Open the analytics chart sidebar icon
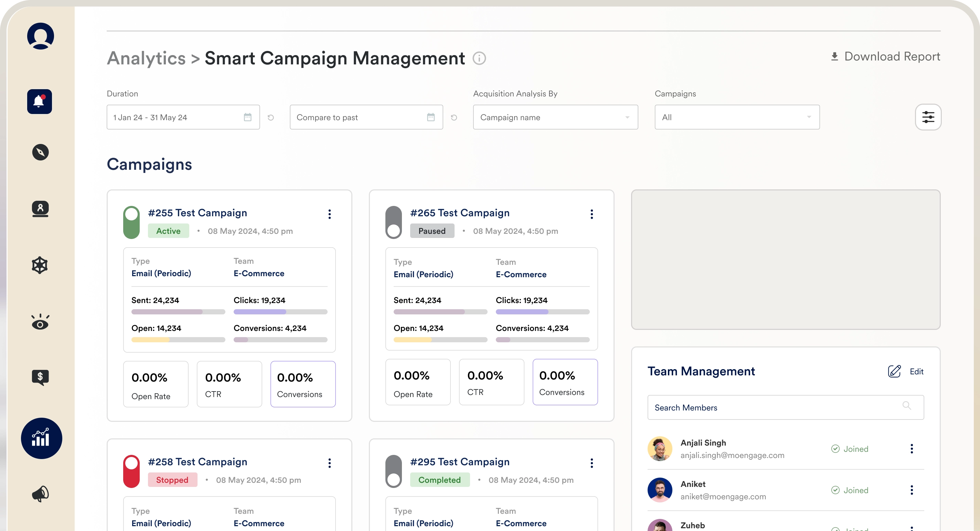The width and height of the screenshot is (980, 531). coord(41,438)
